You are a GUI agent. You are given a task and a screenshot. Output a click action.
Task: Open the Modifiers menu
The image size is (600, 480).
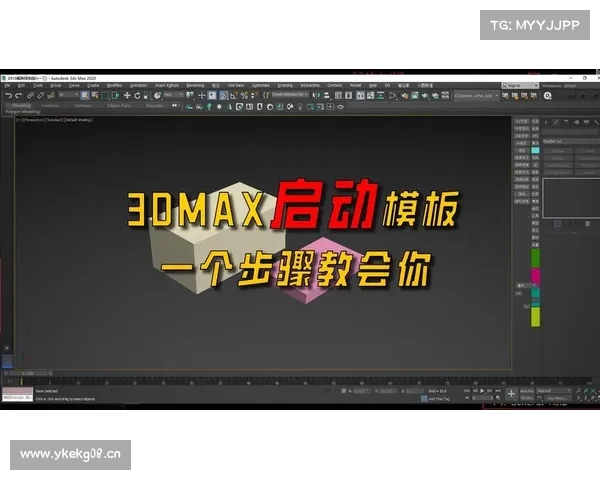[114, 85]
